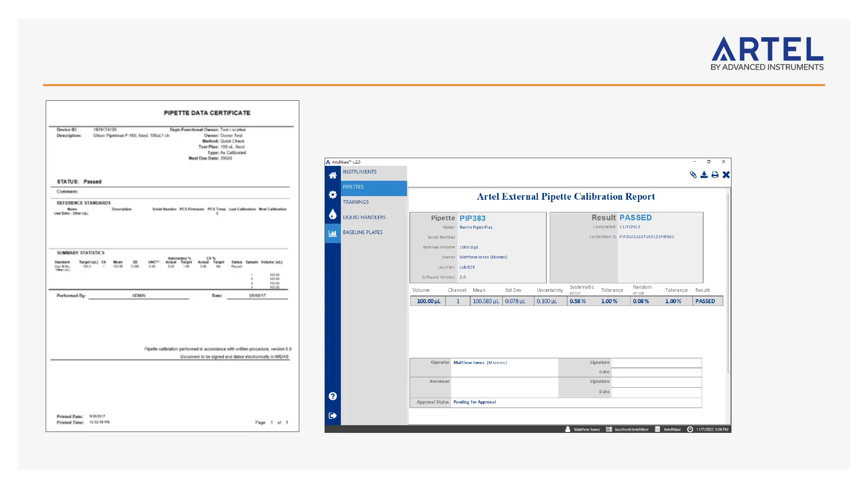Click the PIP383 pipette name
868x488 pixels.
pyautogui.click(x=472, y=218)
